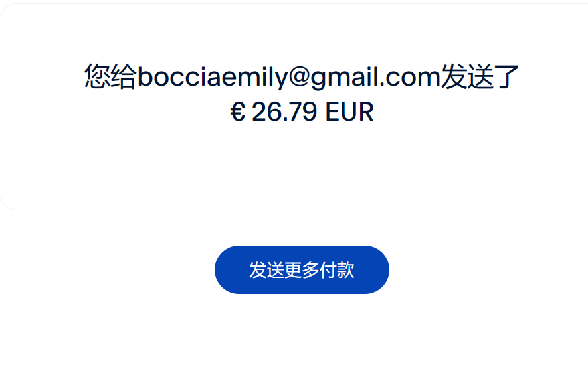Click the payment confirmation message heading
The image size is (588, 371).
(x=302, y=93)
